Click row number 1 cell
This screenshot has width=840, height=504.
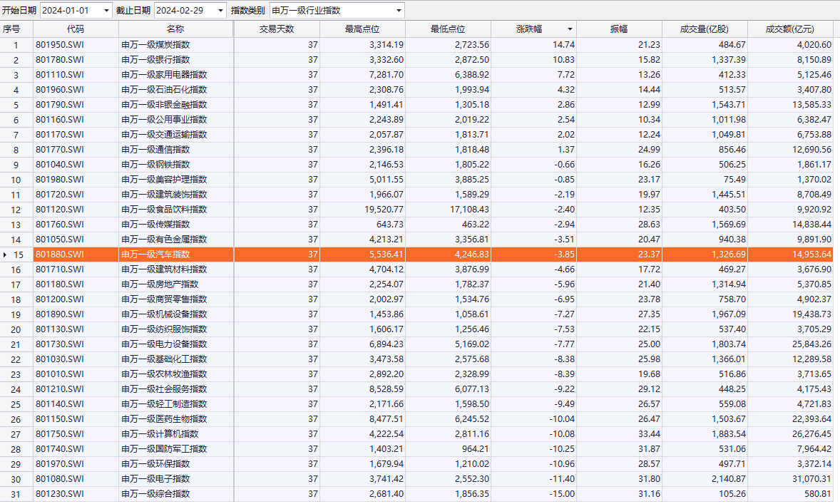tap(16, 45)
